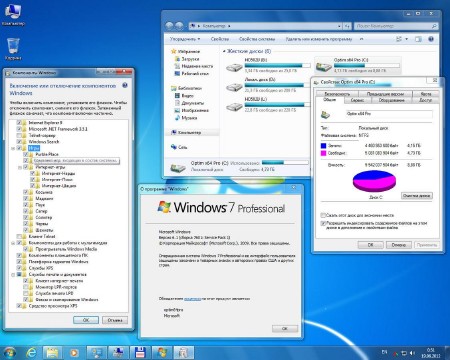Click disk label field Optim x64 Pro
This screenshot has height=360, width=450.
389,114
